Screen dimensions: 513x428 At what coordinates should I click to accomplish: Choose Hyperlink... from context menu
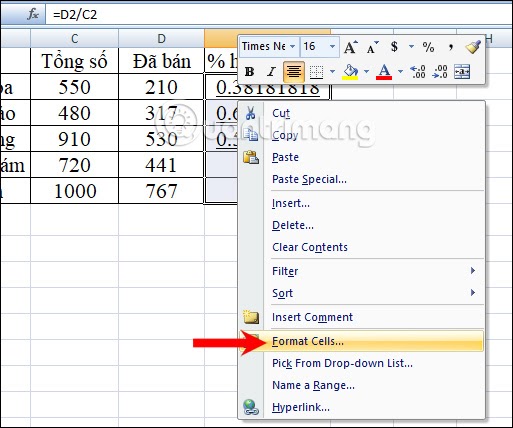pyautogui.click(x=361, y=407)
